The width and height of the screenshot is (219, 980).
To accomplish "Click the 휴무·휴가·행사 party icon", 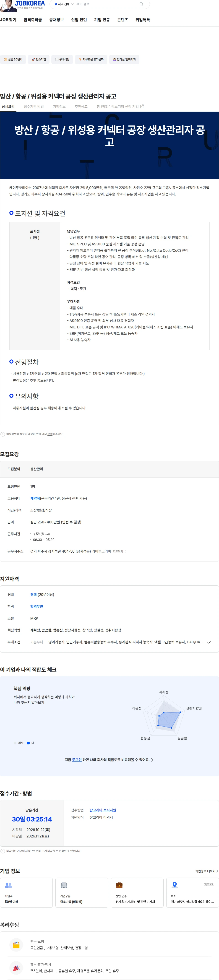I will (16, 967).
